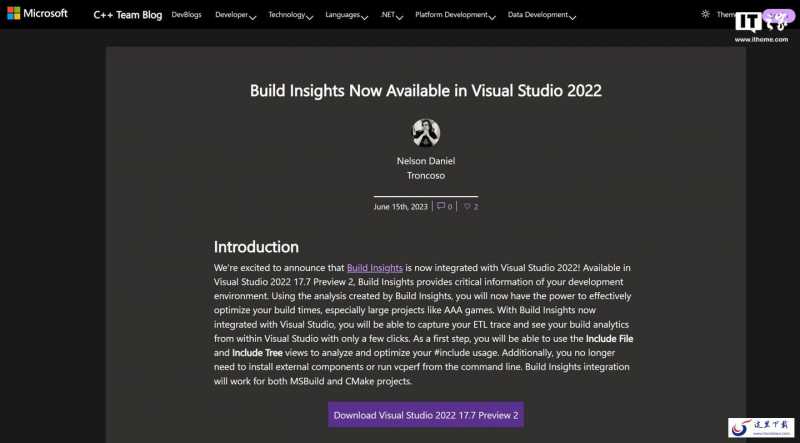Screen dimensions: 800x443
Task: Open the Technology menu
Action: pyautogui.click(x=287, y=15)
